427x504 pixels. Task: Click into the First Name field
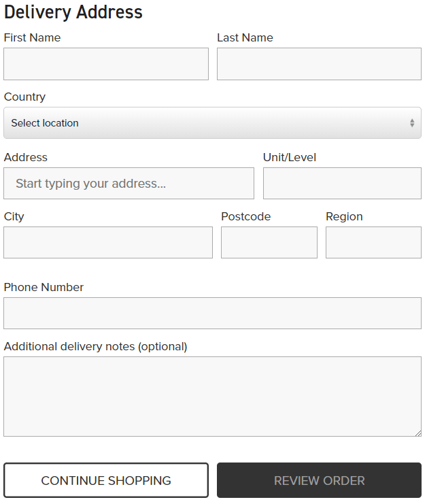(106, 64)
